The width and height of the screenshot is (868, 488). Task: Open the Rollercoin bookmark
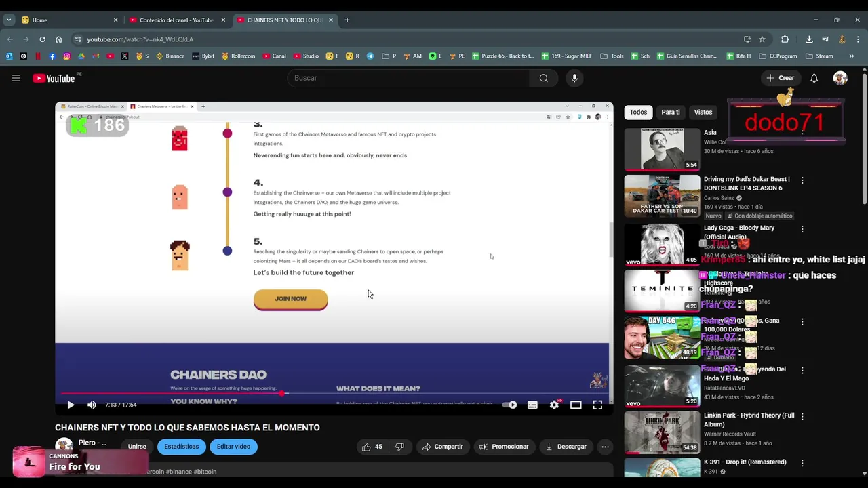coord(238,56)
